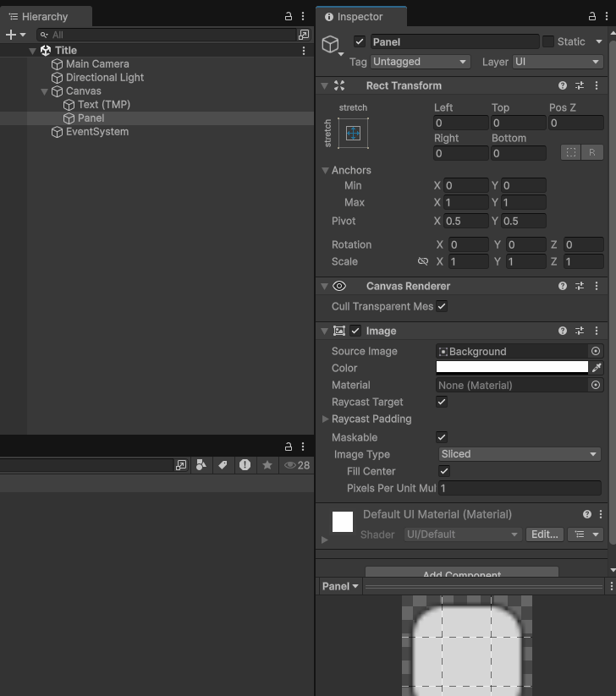Image resolution: width=616 pixels, height=696 pixels.
Task: Open the white Color swatch picker
Action: [511, 368]
